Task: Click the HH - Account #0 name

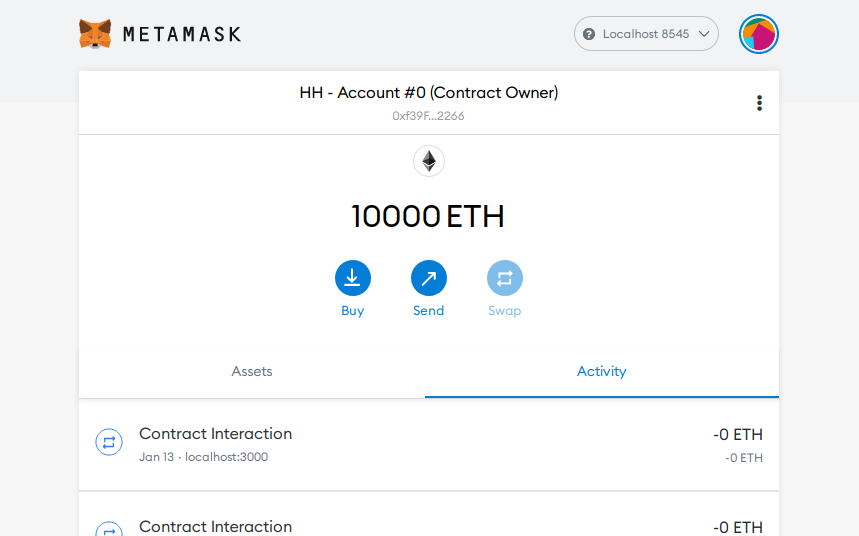Action: pyautogui.click(x=428, y=93)
